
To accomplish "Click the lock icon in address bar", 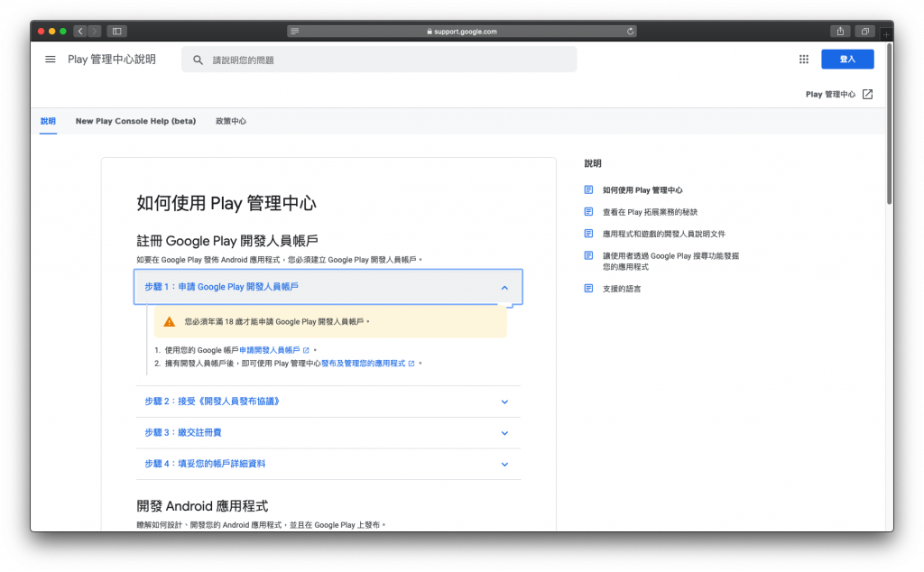I will point(430,32).
